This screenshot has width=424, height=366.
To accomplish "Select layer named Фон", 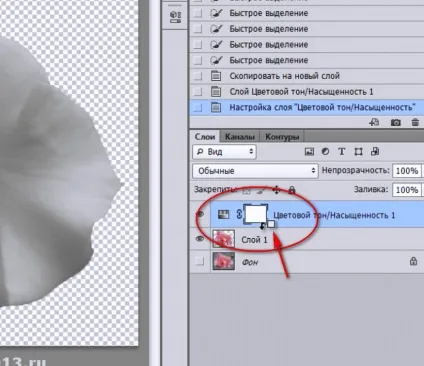I will coord(250,262).
